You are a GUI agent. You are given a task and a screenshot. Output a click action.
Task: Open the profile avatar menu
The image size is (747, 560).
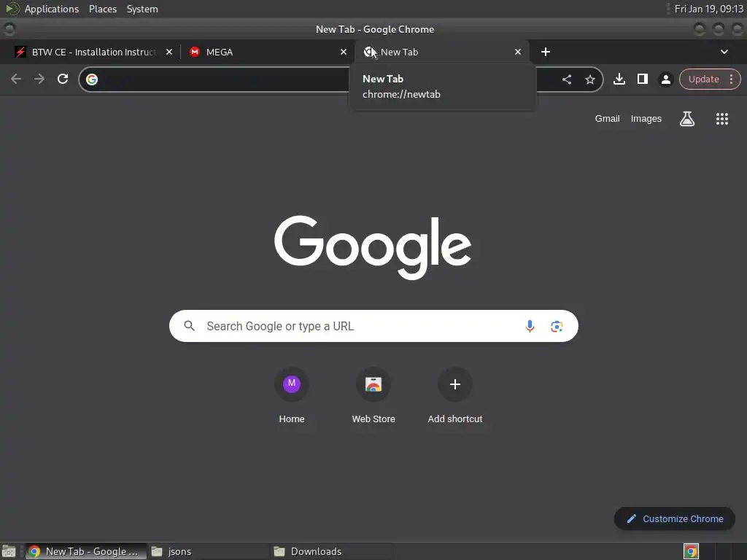point(665,79)
